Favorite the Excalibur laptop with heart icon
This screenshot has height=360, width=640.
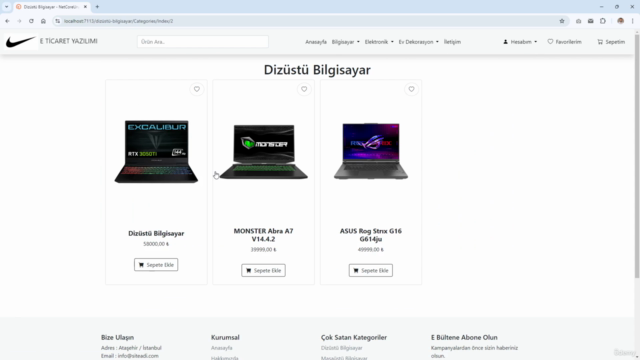[x=197, y=89]
